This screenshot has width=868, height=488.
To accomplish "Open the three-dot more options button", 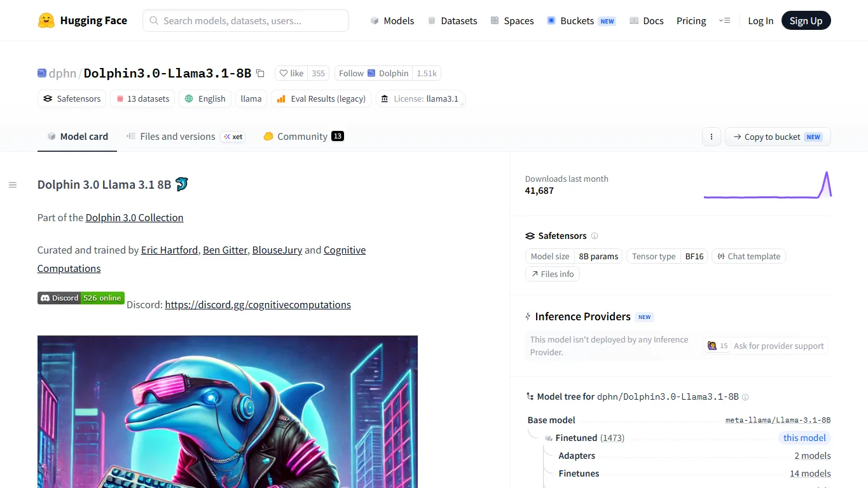I will 711,137.
